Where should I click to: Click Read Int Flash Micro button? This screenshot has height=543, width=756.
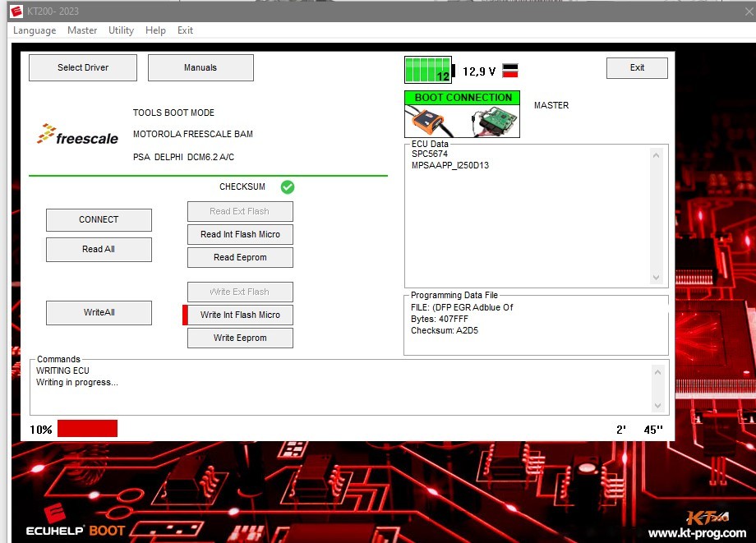tap(240, 235)
